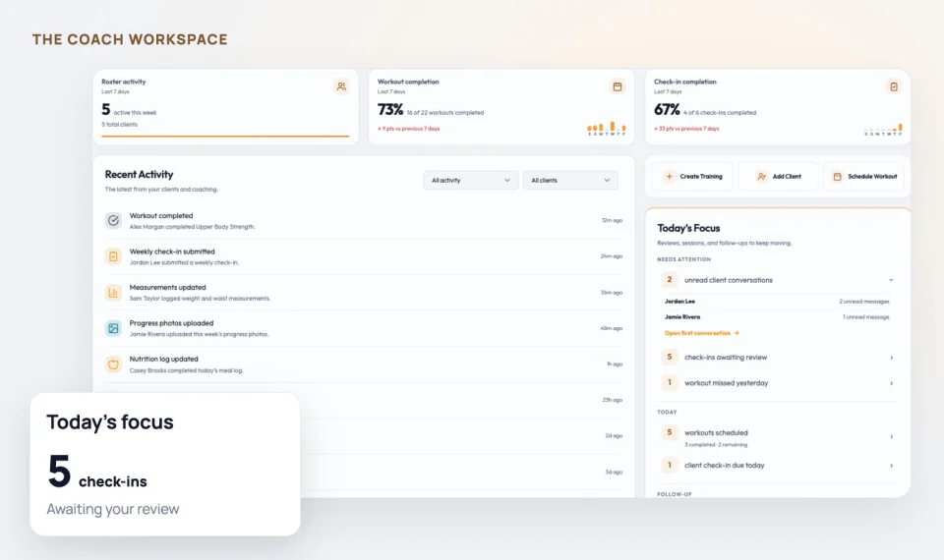The width and height of the screenshot is (944, 560).
Task: Click the Nutrition log updated apple icon
Action: (113, 364)
